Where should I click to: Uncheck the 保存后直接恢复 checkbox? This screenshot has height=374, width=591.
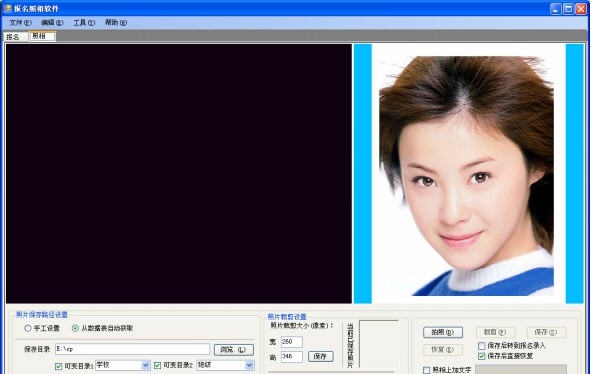coord(481,356)
